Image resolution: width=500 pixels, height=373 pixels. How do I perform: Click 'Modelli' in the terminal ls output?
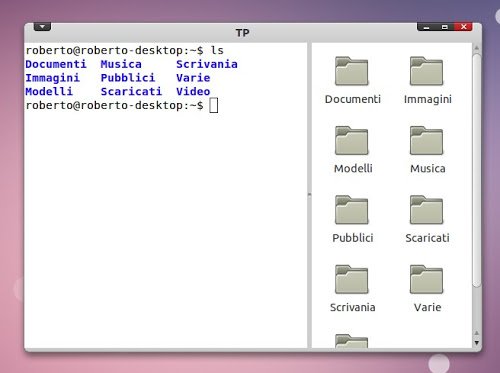49,91
